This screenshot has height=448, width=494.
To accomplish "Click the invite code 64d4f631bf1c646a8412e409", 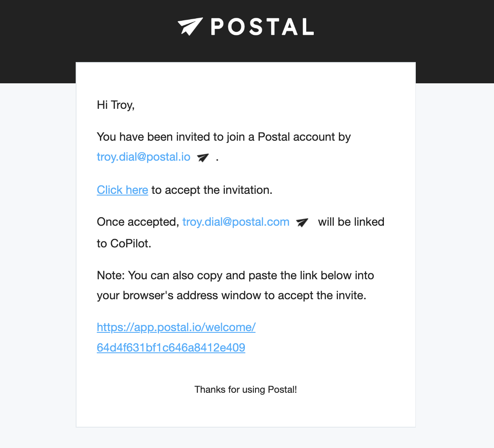I will (171, 348).
